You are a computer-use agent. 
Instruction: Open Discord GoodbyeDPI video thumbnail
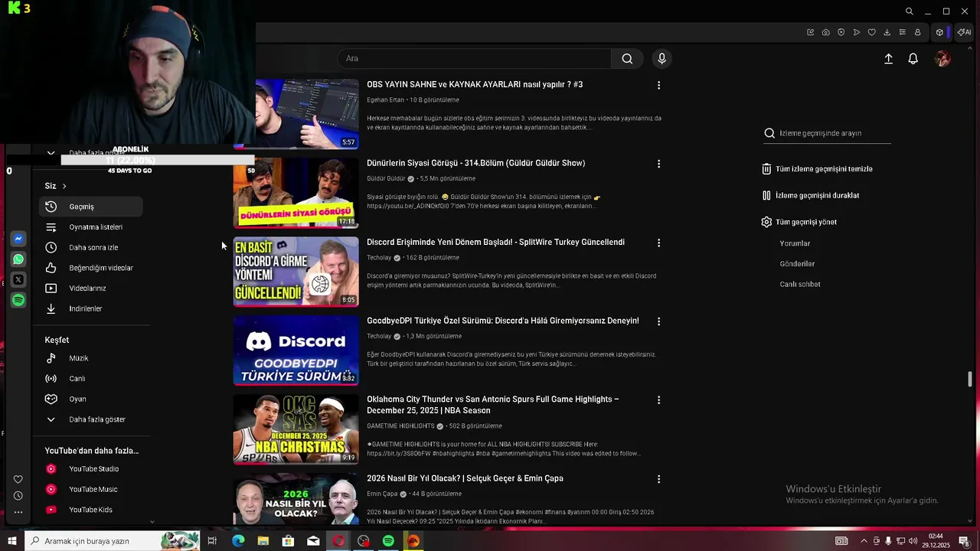pos(296,350)
